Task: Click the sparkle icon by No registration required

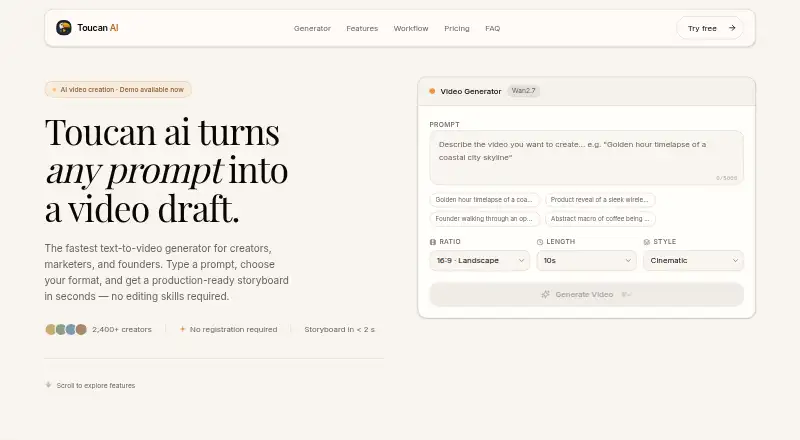Action: point(182,329)
